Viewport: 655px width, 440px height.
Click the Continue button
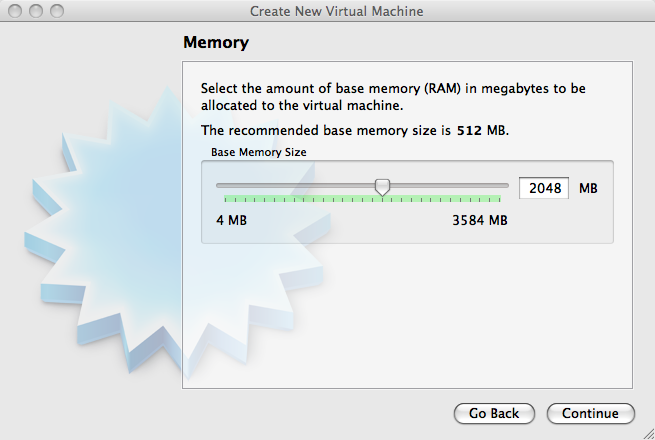coord(590,413)
